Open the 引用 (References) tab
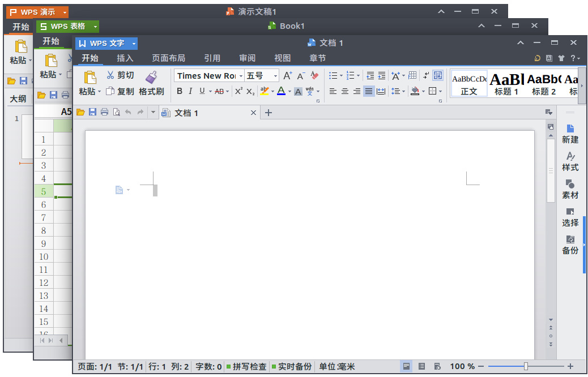 click(x=212, y=58)
